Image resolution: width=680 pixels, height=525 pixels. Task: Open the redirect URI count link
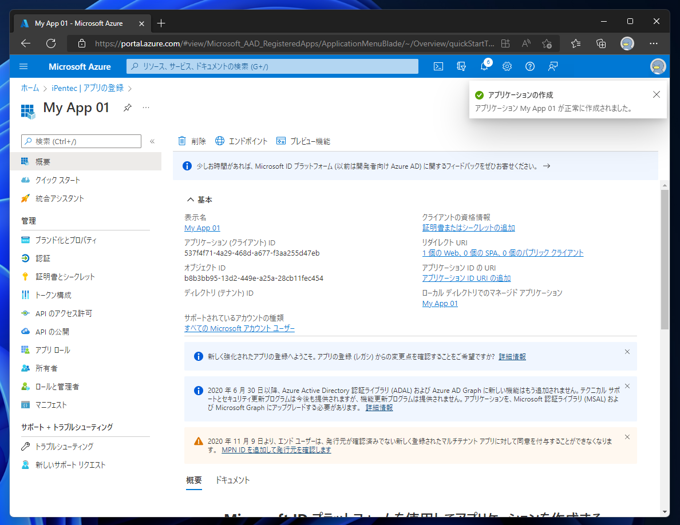pyautogui.click(x=503, y=253)
